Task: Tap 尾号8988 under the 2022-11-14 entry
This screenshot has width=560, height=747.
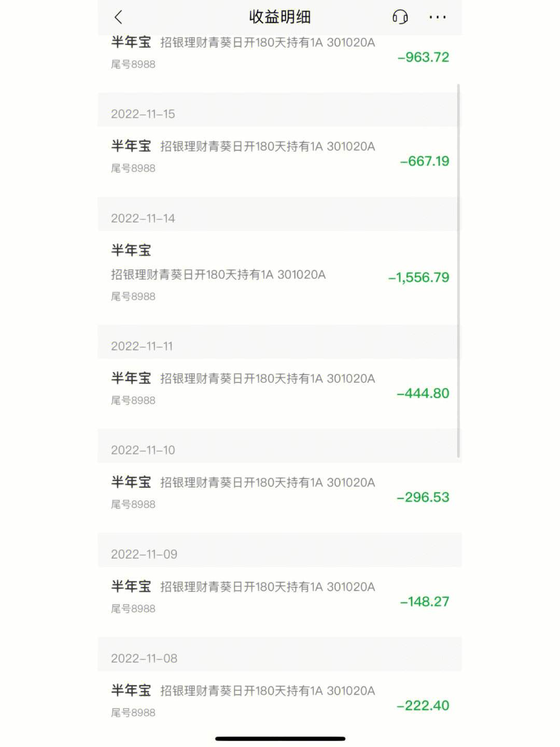Action: pos(133,297)
